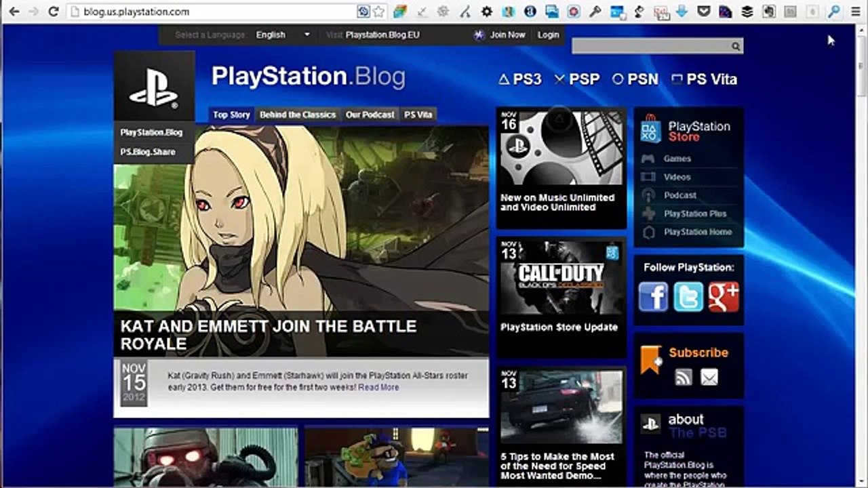This screenshot has width=868, height=488.
Task: Click the email subscribe envelope icon
Action: point(709,378)
